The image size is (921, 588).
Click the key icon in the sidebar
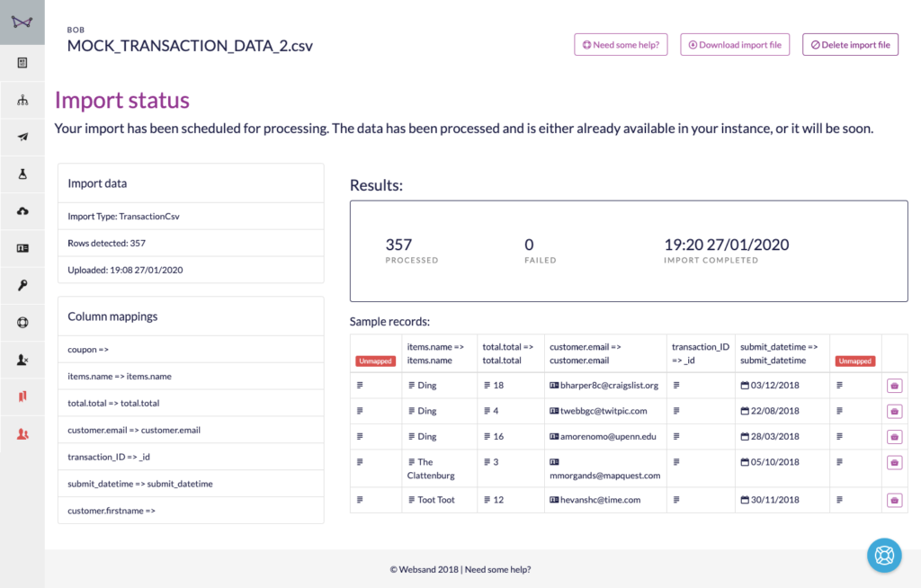pos(22,285)
